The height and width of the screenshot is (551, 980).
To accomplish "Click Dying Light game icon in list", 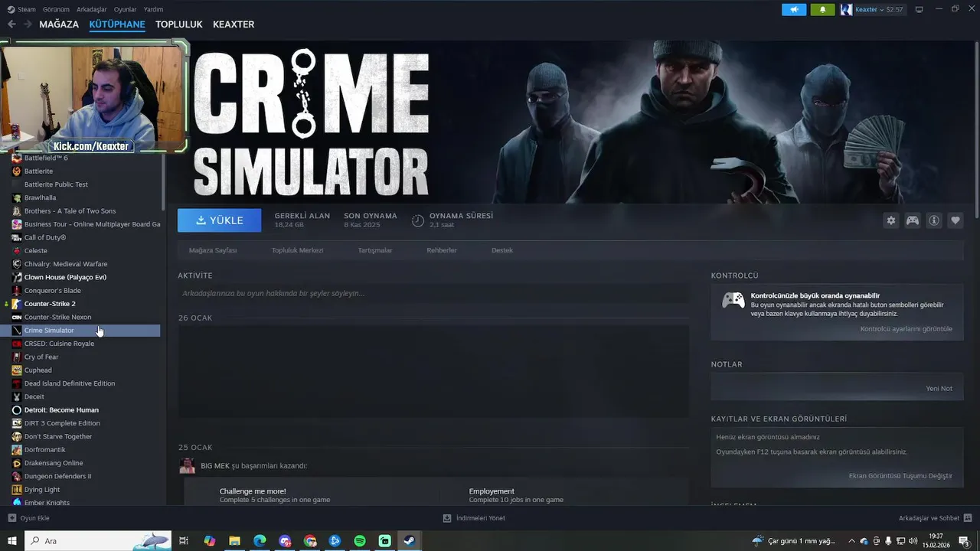I will click(17, 489).
